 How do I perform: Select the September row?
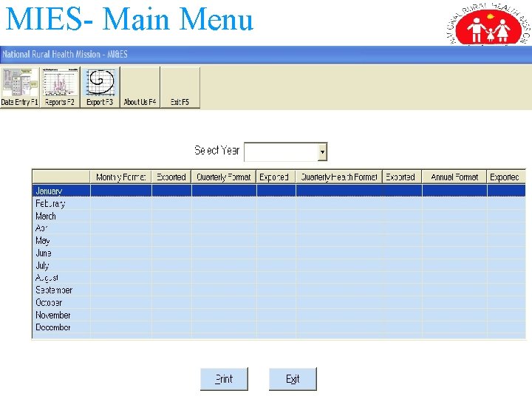279,290
